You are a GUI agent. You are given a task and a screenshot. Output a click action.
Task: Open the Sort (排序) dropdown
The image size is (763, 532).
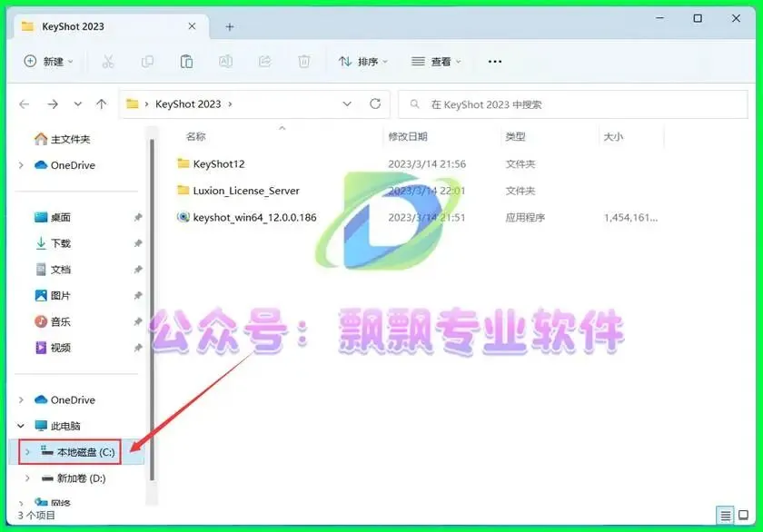tap(363, 62)
